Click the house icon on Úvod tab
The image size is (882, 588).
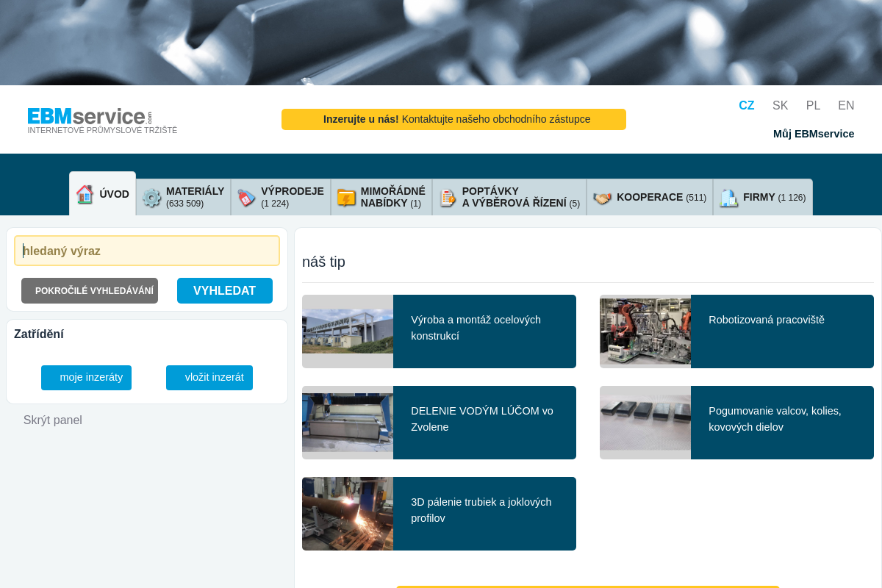click(x=85, y=194)
